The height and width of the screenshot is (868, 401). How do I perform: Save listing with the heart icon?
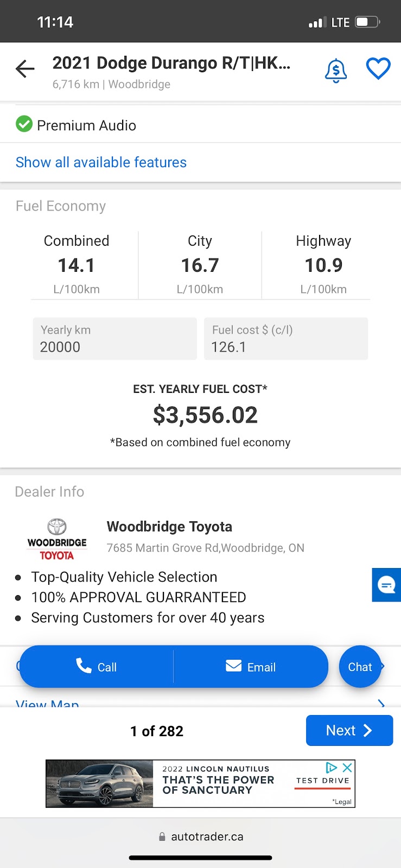(x=378, y=69)
